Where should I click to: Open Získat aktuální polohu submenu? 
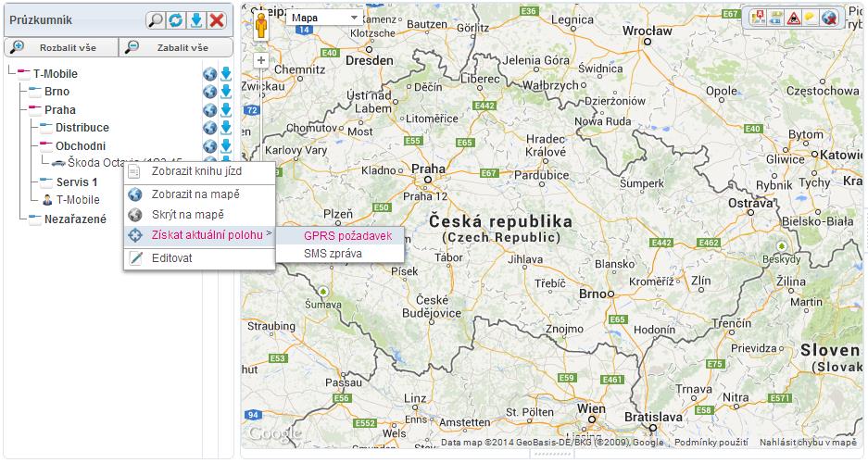tap(199, 235)
